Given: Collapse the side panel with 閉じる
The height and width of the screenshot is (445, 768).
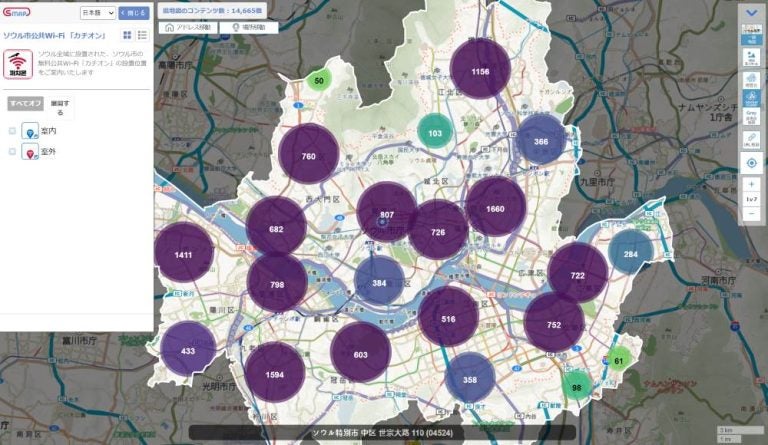Looking at the screenshot, I should (134, 14).
